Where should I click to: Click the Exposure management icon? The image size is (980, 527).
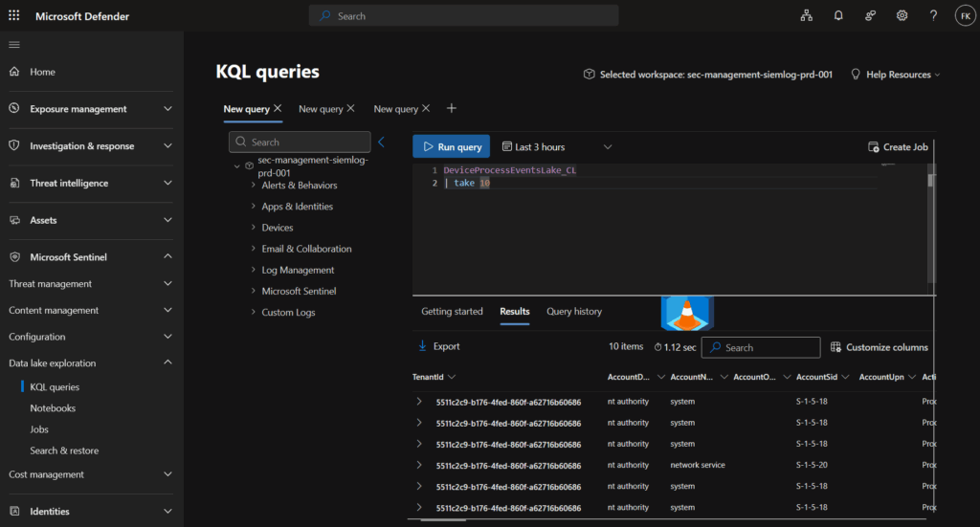tap(14, 108)
